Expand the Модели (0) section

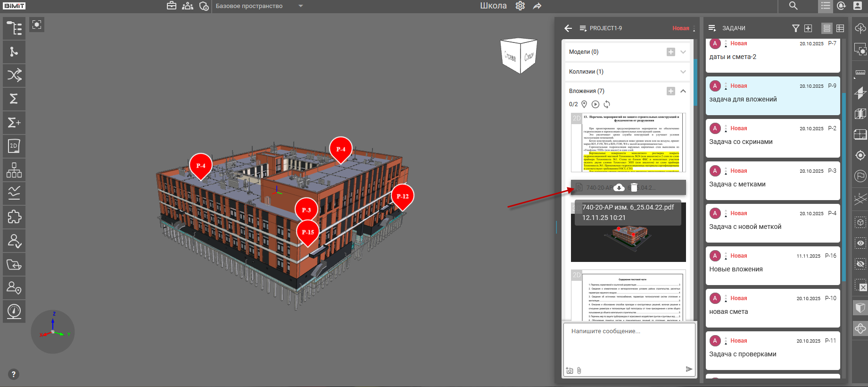coord(683,52)
